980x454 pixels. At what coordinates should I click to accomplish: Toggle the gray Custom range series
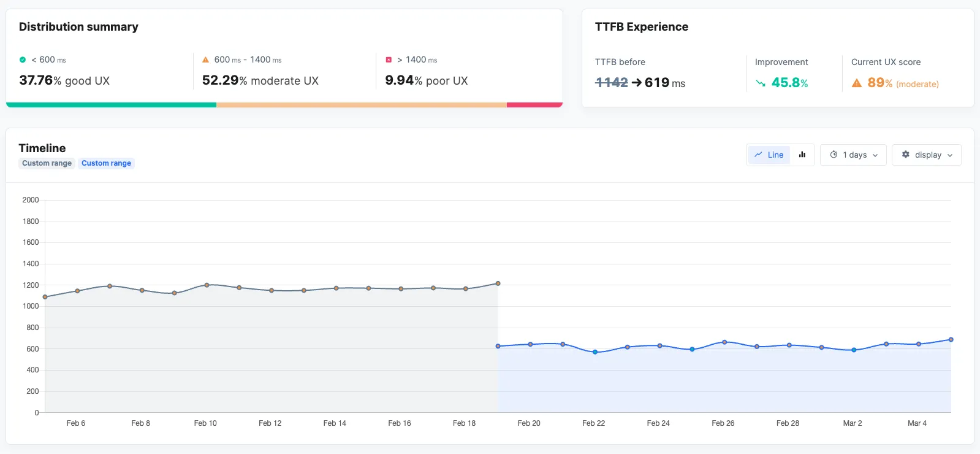click(47, 163)
